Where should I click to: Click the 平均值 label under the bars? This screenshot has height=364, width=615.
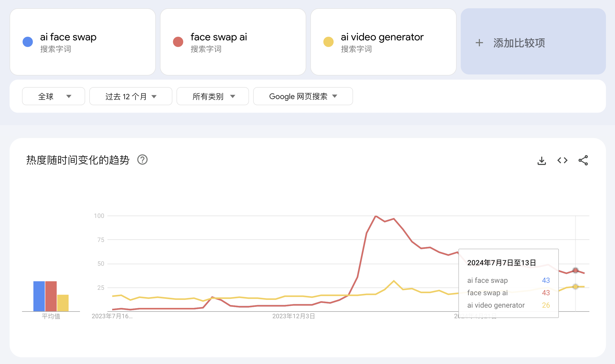(x=51, y=316)
